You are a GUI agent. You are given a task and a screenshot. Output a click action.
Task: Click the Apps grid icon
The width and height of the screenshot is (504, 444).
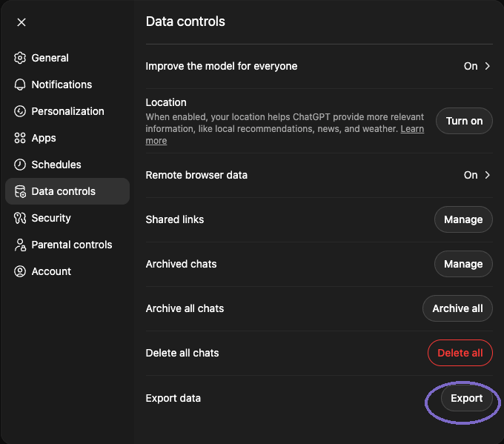(x=20, y=138)
